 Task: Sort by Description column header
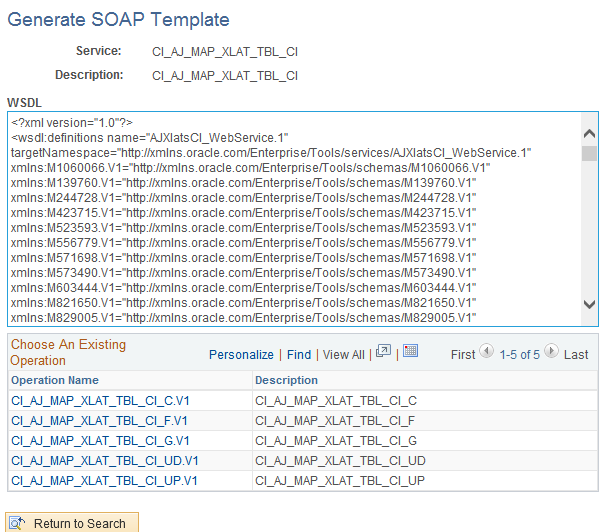click(x=286, y=380)
